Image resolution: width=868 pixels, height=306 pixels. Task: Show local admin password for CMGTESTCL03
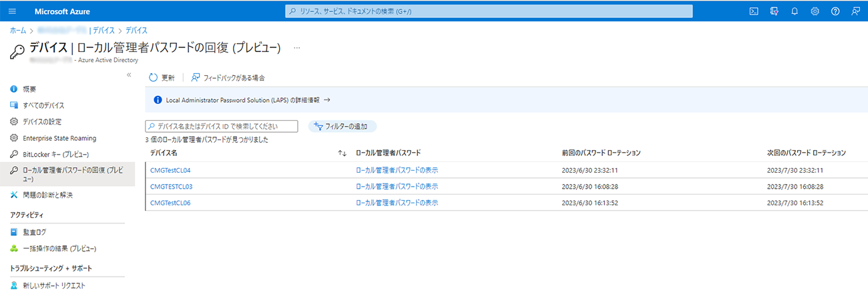pyautogui.click(x=397, y=187)
